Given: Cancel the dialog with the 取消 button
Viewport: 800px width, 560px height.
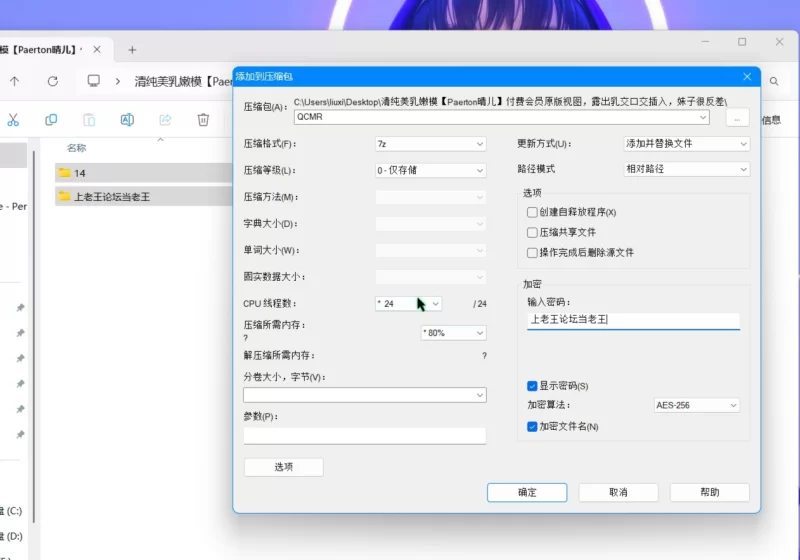Looking at the screenshot, I should tap(618, 492).
